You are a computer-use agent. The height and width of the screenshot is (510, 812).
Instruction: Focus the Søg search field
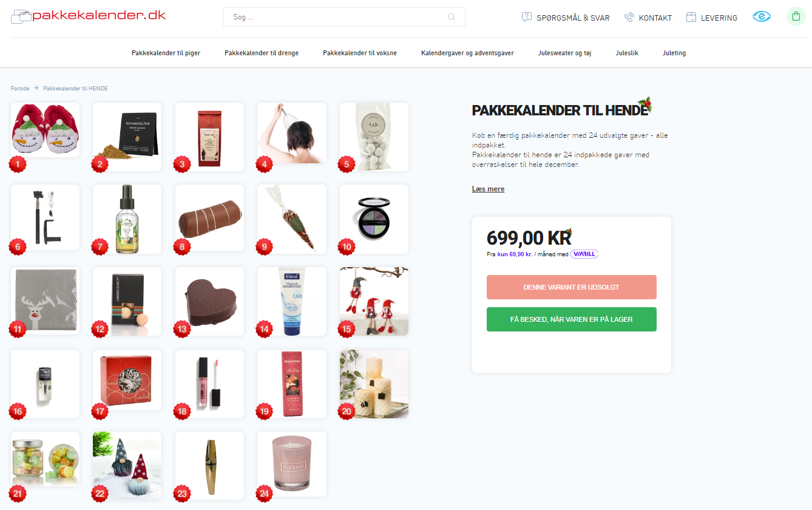point(344,17)
